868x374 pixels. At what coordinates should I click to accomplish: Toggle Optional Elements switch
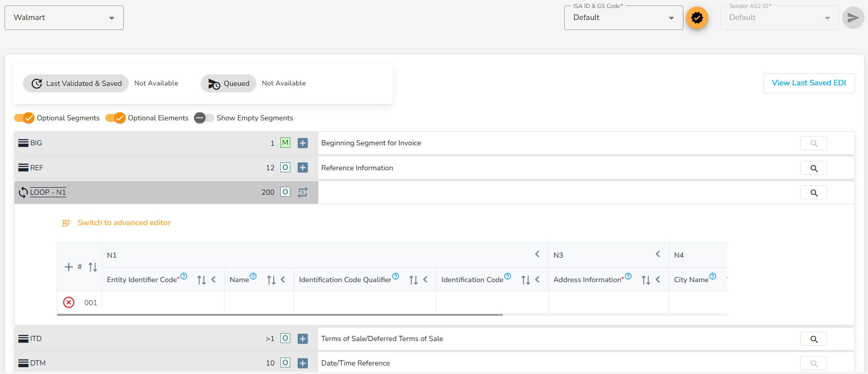[x=115, y=118]
